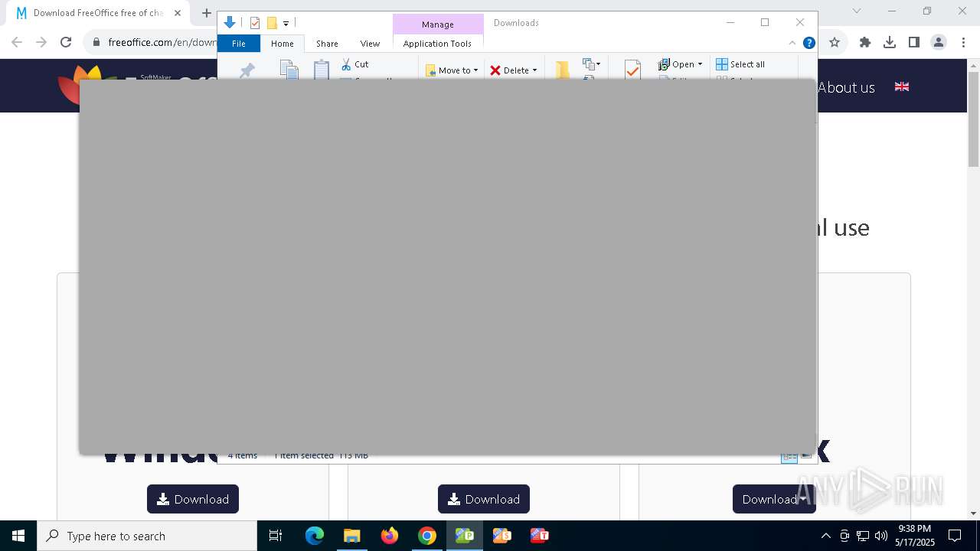Click Select all in Explorer ribbon

pos(740,64)
